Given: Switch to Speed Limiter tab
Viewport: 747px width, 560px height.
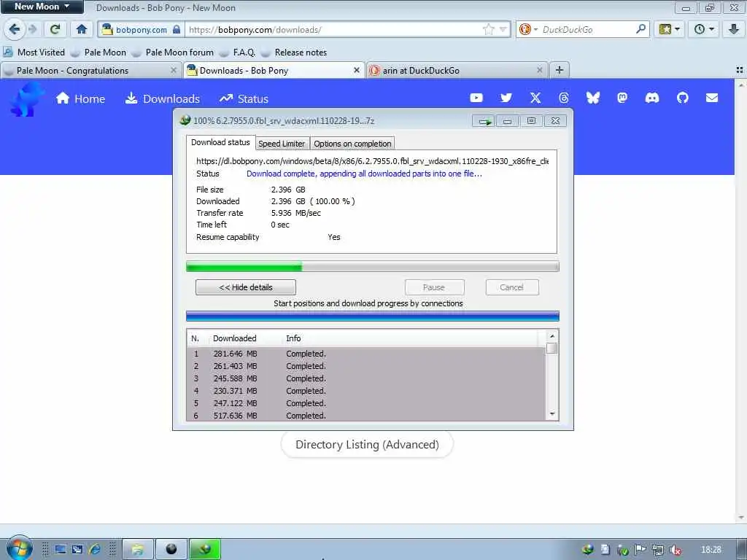Looking at the screenshot, I should [282, 144].
